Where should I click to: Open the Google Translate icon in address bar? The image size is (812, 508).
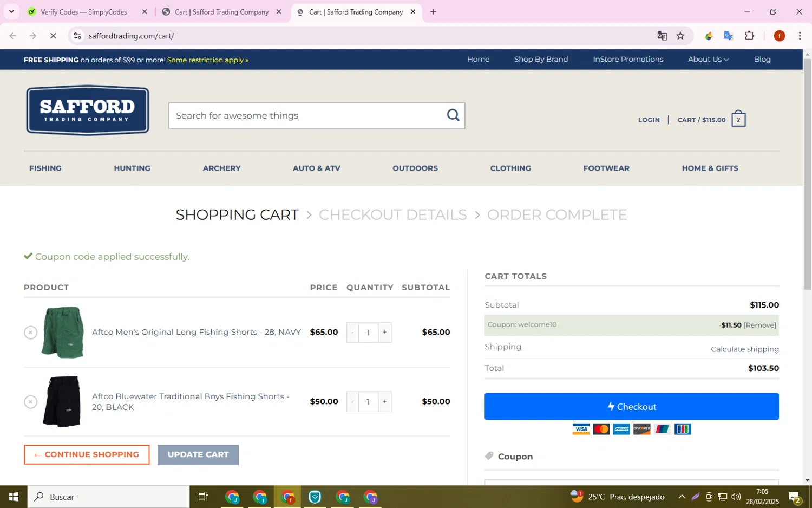coord(662,36)
